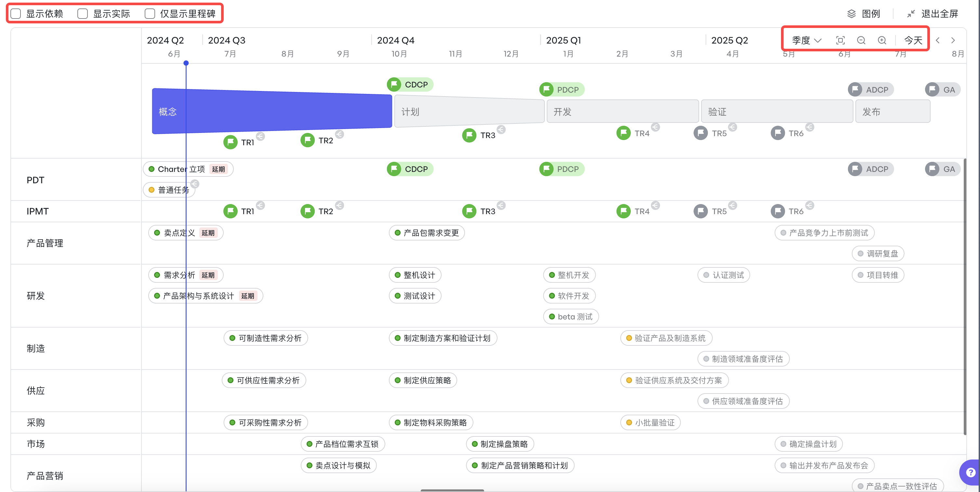Select the 验证 phase bar
980x492 pixels.
coord(777,111)
